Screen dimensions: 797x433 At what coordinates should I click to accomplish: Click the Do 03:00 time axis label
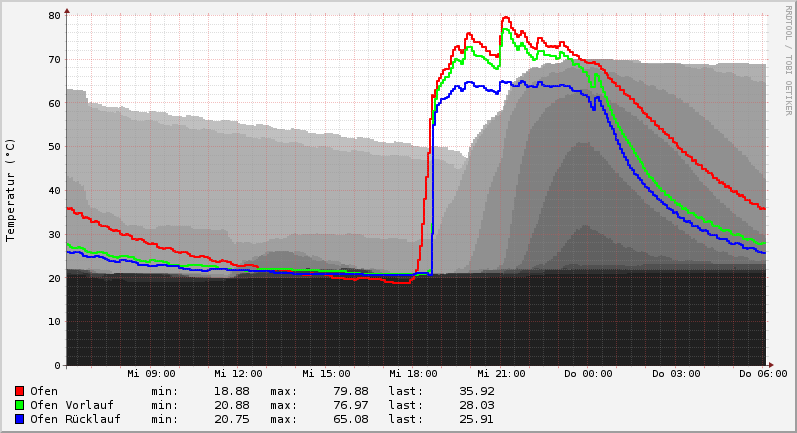coord(677,374)
